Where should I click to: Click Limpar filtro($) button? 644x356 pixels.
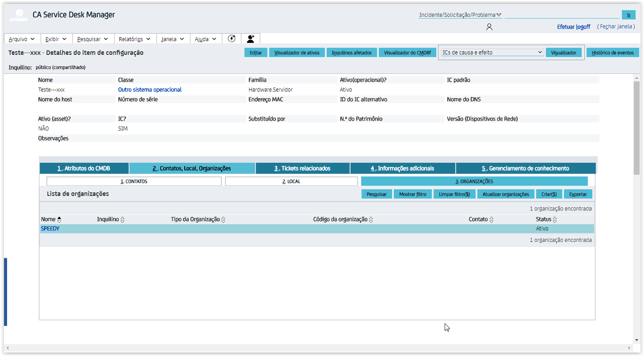(454, 194)
